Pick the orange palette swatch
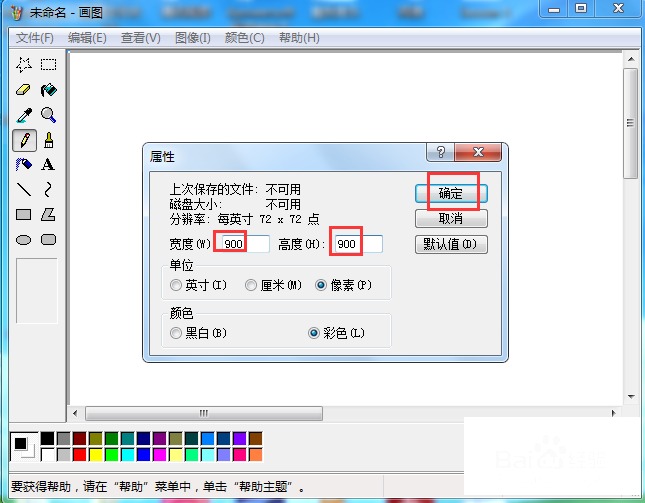This screenshot has height=503, width=645. [x=255, y=454]
